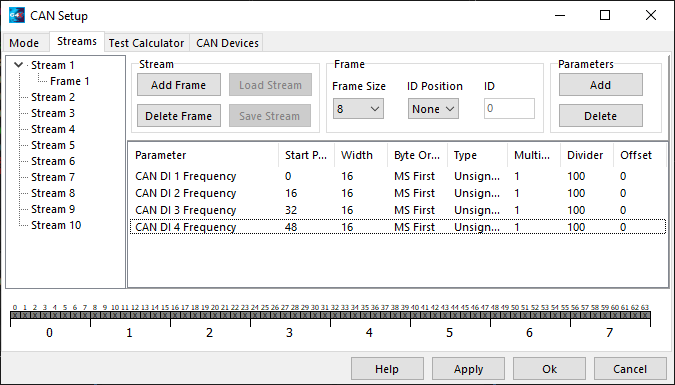Open the Test Calculator tab

pos(146,43)
